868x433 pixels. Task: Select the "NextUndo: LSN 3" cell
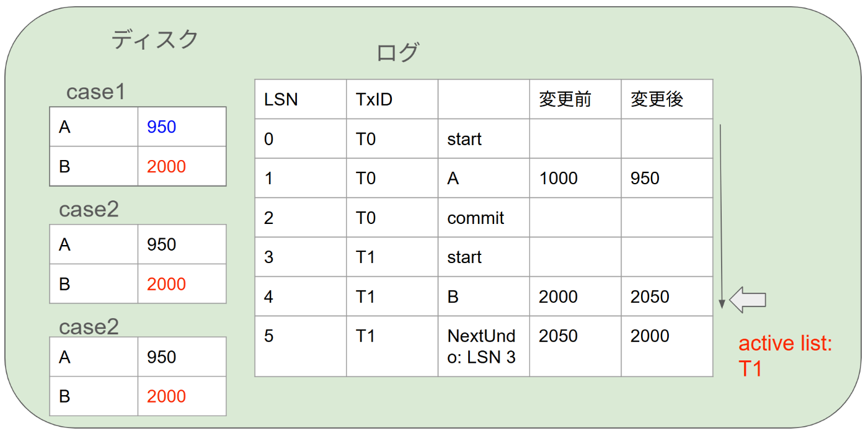pos(482,347)
